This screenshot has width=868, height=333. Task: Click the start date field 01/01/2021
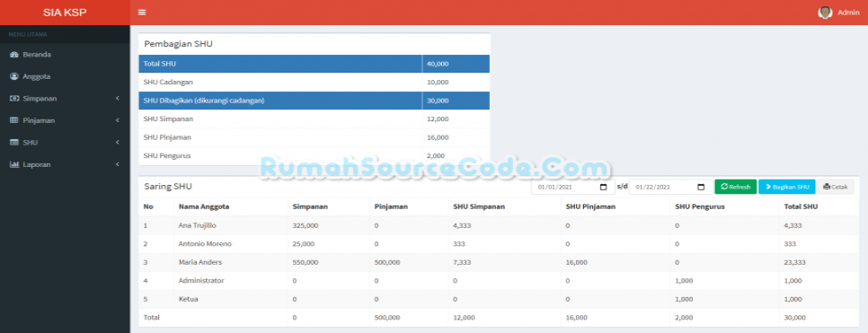[573, 187]
